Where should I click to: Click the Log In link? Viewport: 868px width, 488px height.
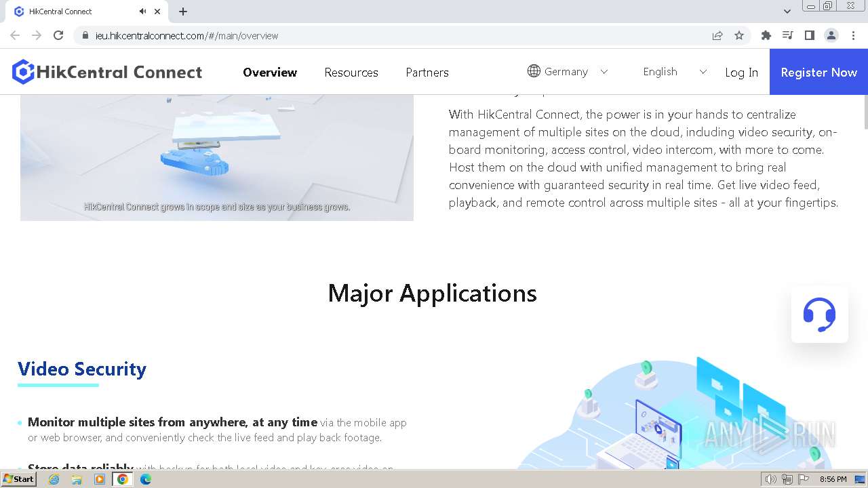point(741,72)
